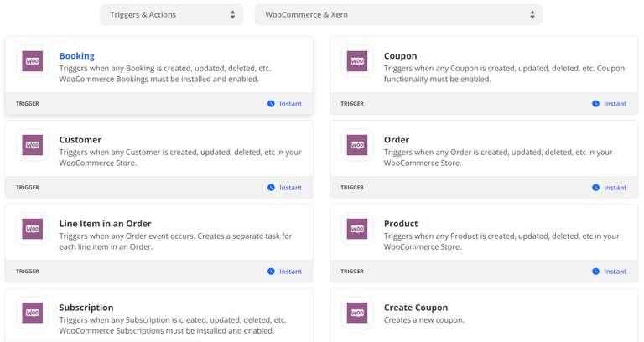Viewport: 644px width, 342px height.
Task: Click the WooCommerce icon on Order card
Action: pyautogui.click(x=357, y=145)
